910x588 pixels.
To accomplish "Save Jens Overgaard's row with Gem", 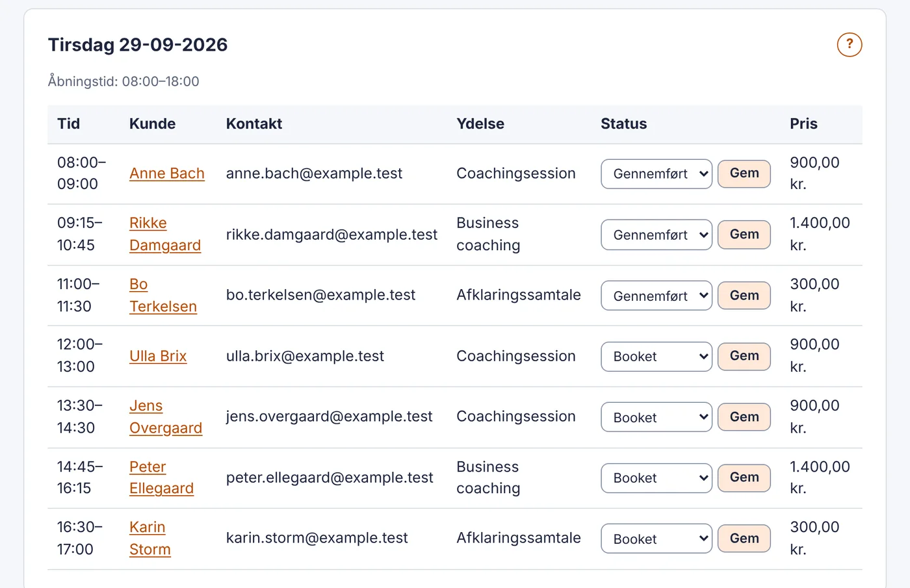I will 744,417.
